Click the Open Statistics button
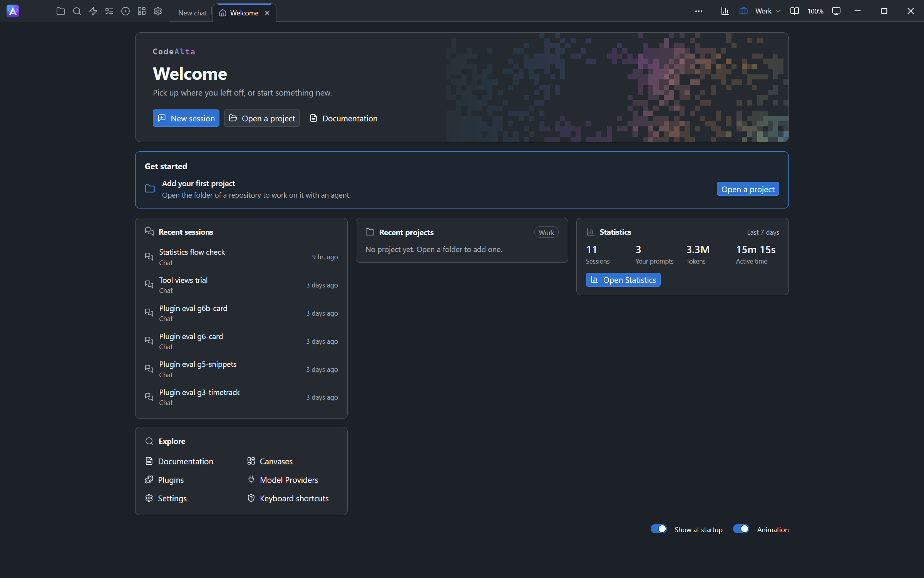The width and height of the screenshot is (924, 578). tap(623, 280)
